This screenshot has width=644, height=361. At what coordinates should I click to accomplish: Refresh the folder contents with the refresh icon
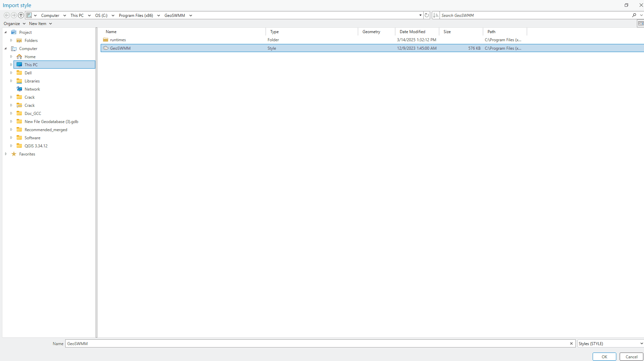(427, 15)
